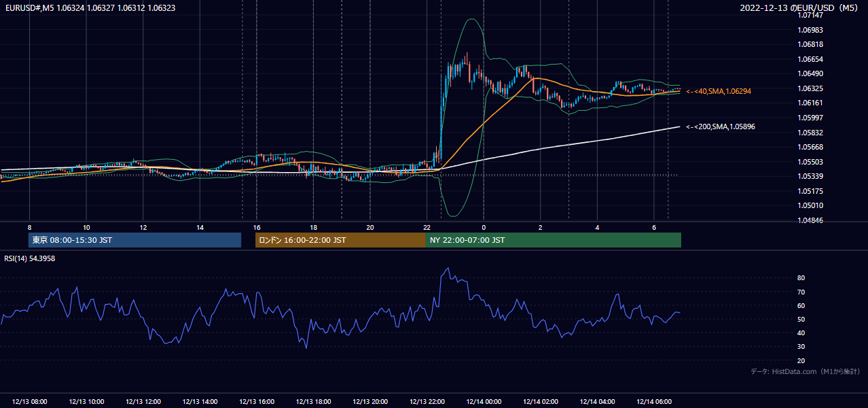This screenshot has height=408, width=868.
Task: Click the 12/13 14:00 date label
Action: (200, 402)
